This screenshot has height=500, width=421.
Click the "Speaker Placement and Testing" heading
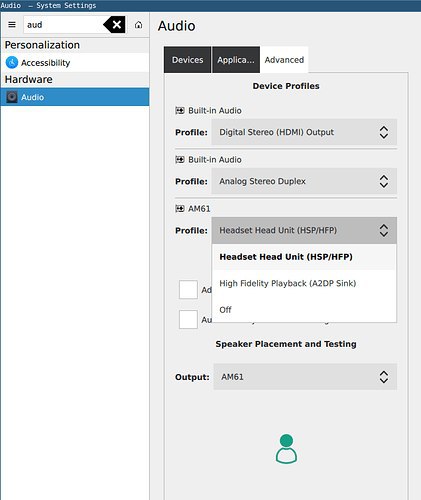[286, 344]
